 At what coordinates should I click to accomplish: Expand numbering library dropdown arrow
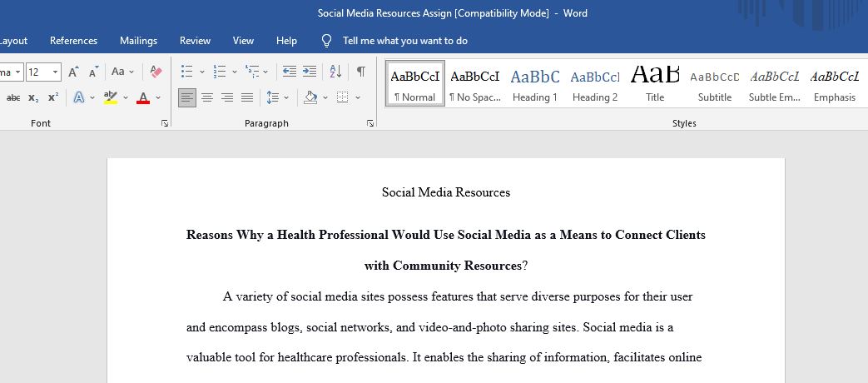click(234, 72)
